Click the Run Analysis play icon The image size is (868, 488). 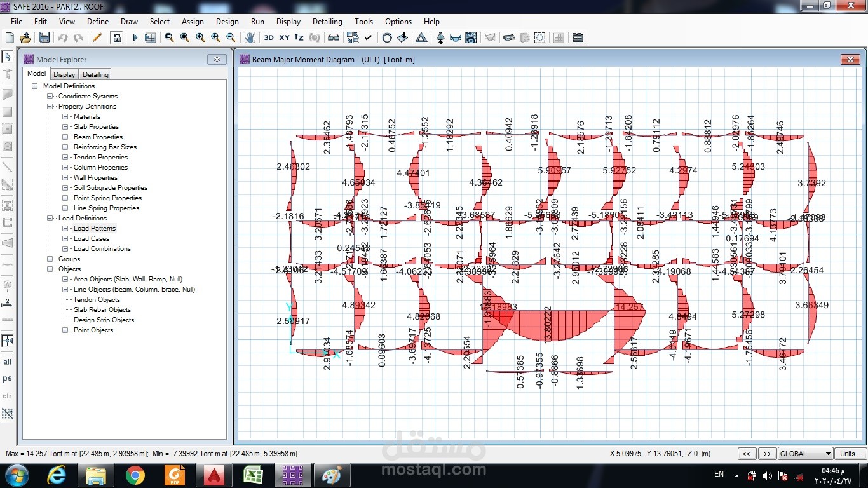click(x=135, y=38)
